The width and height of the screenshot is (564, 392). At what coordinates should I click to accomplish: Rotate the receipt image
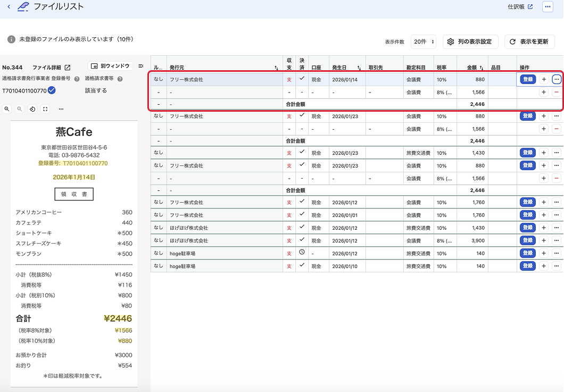[x=32, y=109]
